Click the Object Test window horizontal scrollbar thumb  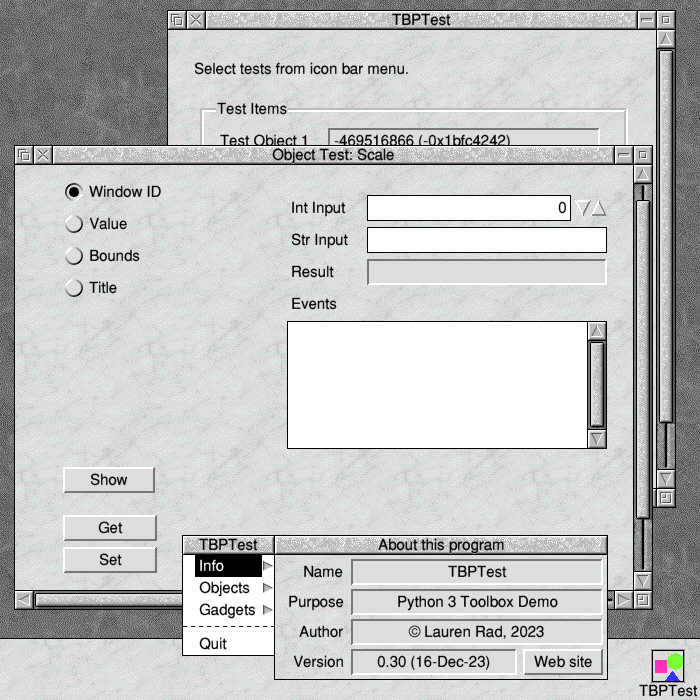109,600
